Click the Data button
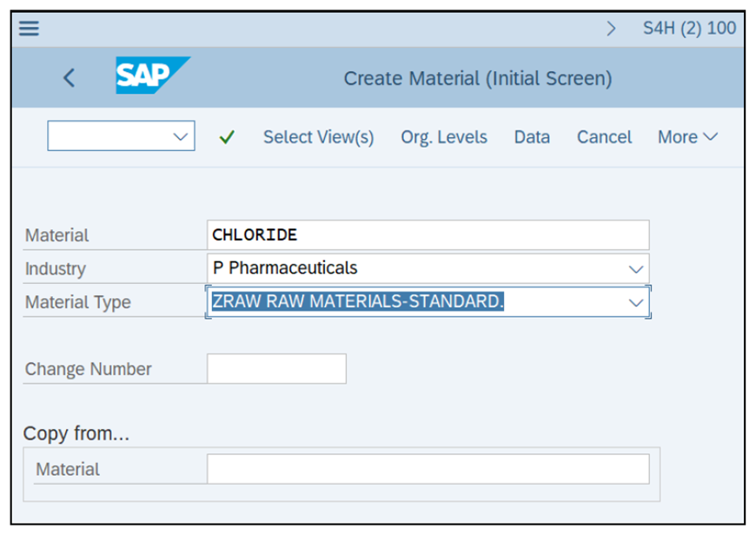 point(531,136)
